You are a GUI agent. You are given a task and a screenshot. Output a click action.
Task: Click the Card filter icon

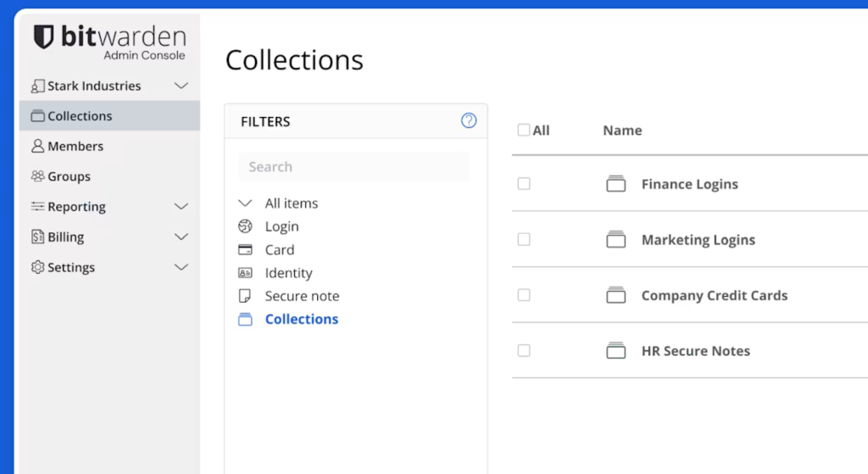(245, 250)
